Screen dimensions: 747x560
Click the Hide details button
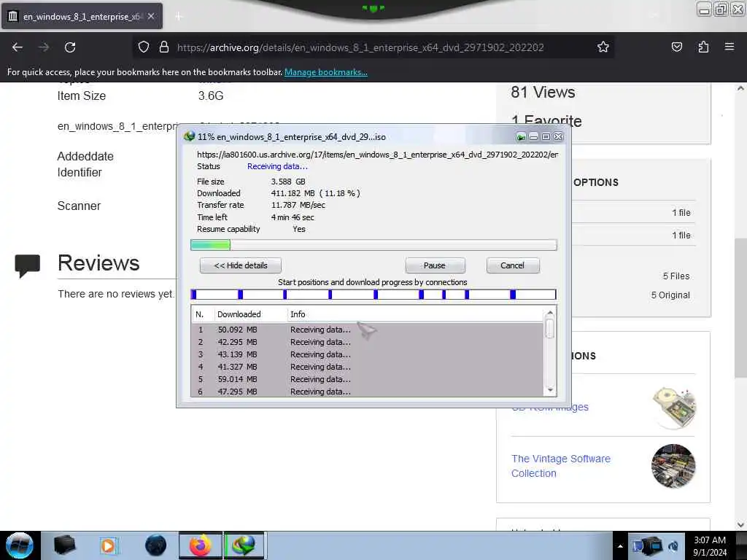[x=241, y=265]
